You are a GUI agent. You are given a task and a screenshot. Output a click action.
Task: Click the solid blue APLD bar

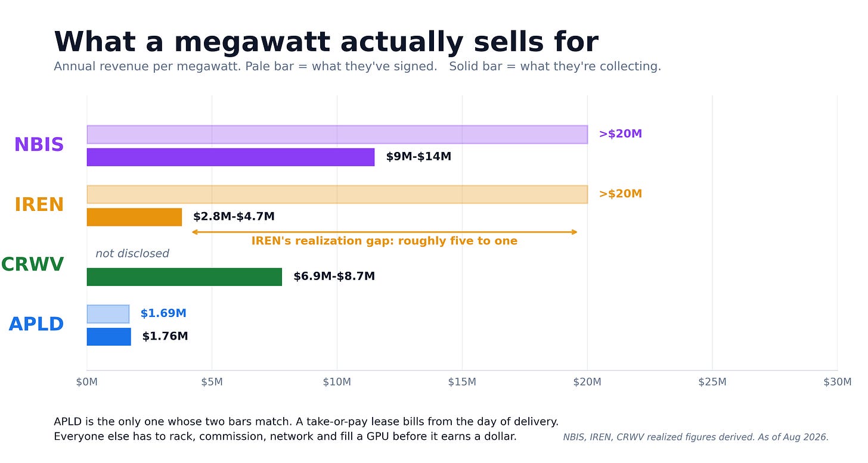tap(108, 337)
